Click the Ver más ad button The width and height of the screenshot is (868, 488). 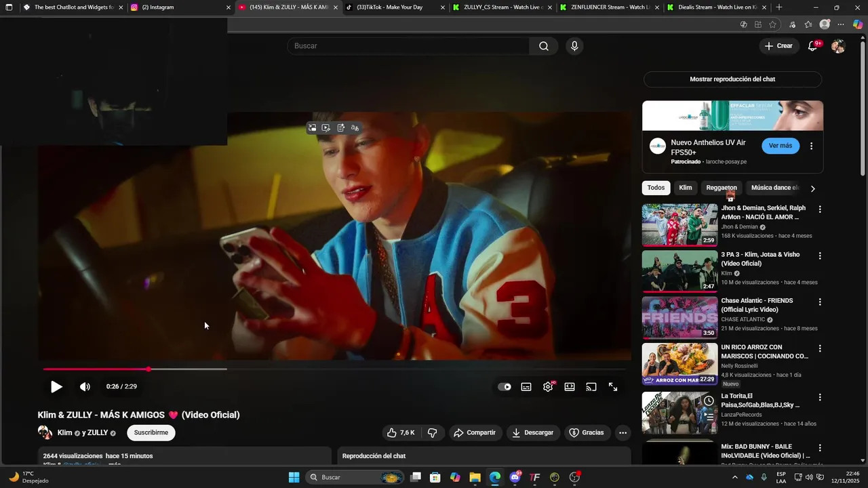pyautogui.click(x=780, y=146)
